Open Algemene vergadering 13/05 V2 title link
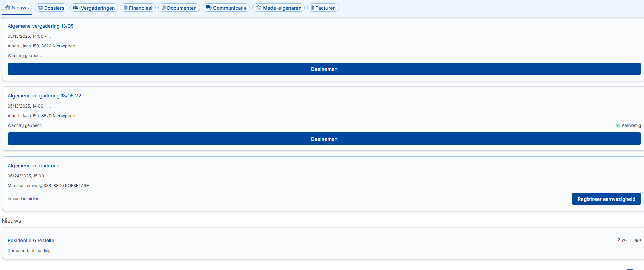Screen dimensions: 644x270 tap(44, 96)
